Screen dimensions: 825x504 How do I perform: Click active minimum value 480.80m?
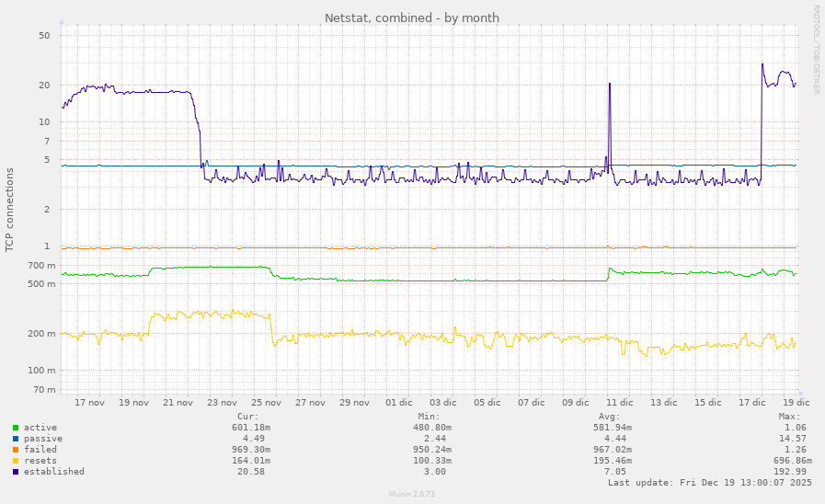click(431, 428)
